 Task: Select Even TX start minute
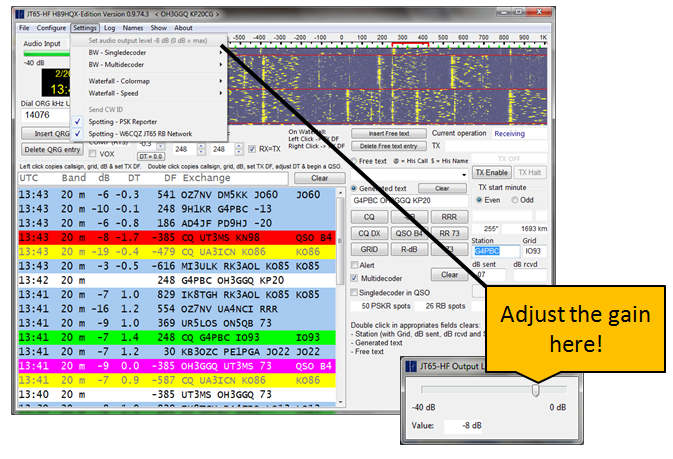coord(479,200)
